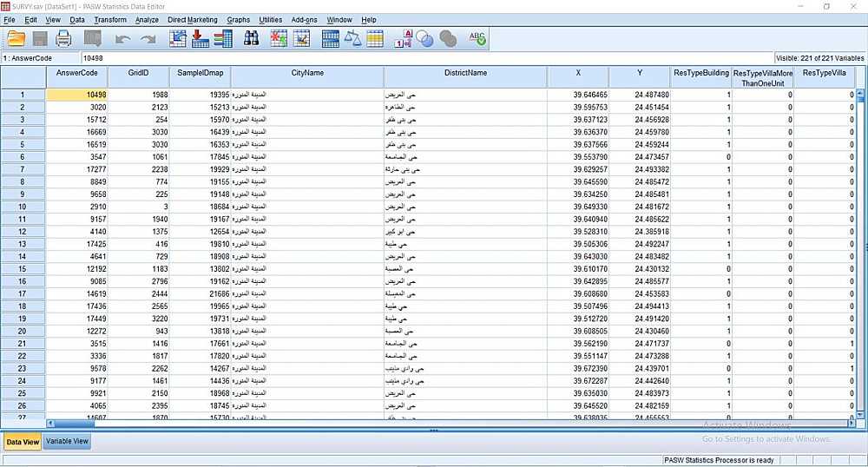The image size is (868, 467).
Task: Click the Split File toolbar icon
Action: point(331,39)
